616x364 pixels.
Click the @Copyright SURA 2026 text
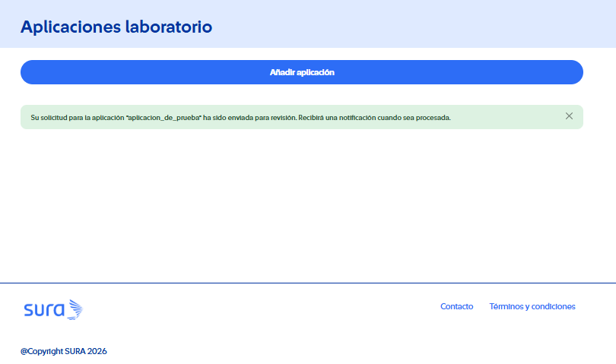64,351
